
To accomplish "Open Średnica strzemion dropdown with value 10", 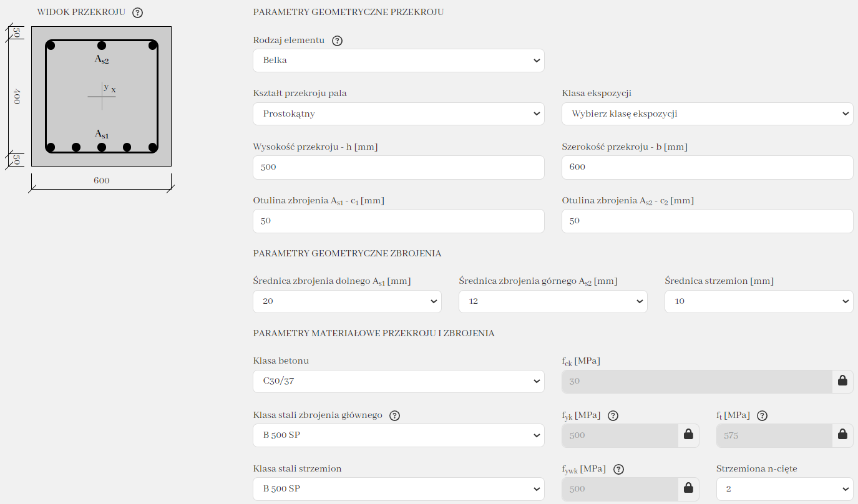I will 758,301.
